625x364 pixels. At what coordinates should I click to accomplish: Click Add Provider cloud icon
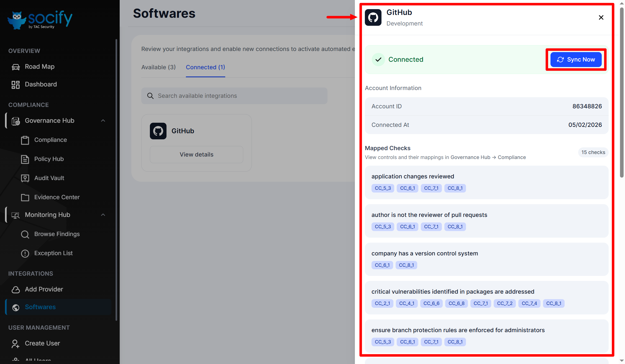click(x=16, y=289)
